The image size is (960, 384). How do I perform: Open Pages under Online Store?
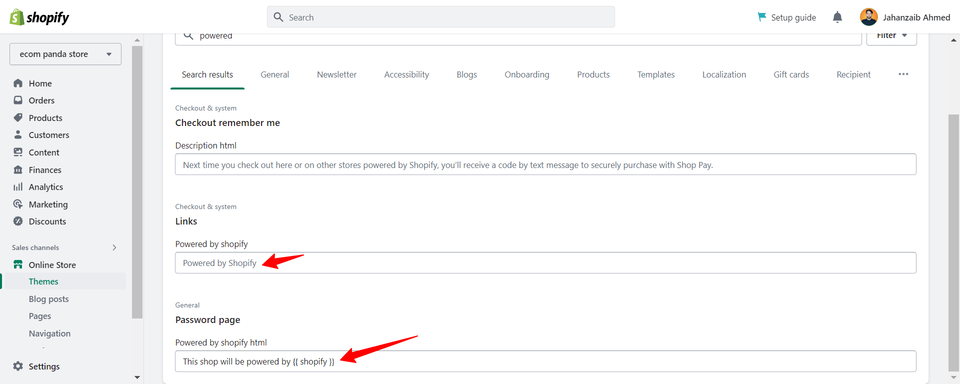(x=40, y=316)
